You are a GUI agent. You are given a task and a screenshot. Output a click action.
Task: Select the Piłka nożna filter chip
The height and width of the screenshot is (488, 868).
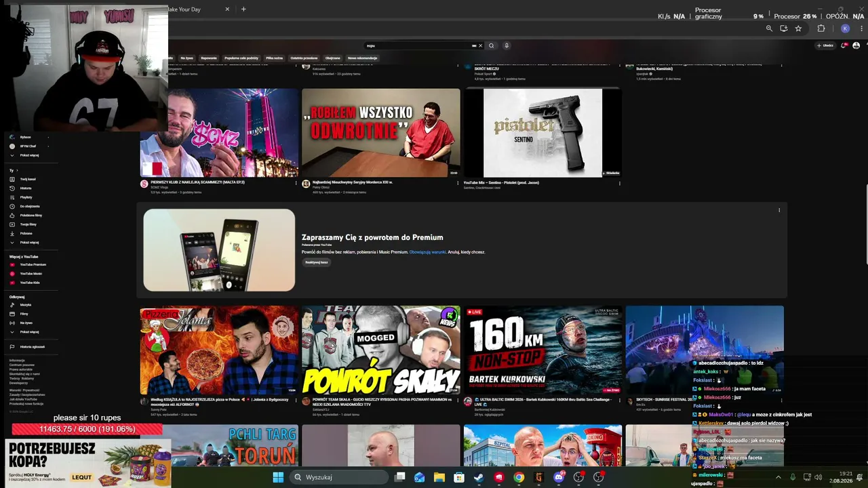click(275, 58)
